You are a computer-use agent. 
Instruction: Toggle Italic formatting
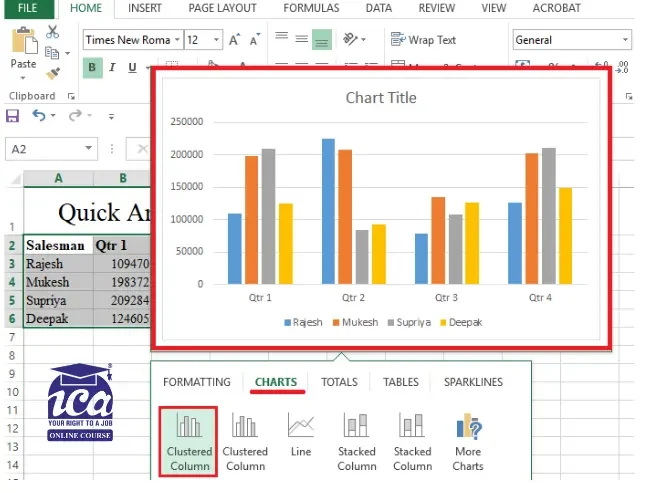[112, 68]
